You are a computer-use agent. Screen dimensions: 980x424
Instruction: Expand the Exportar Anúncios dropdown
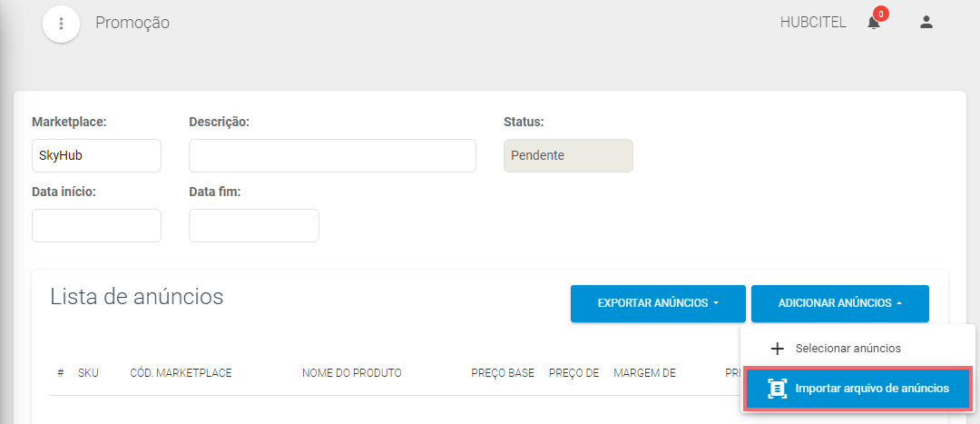pyautogui.click(x=658, y=303)
